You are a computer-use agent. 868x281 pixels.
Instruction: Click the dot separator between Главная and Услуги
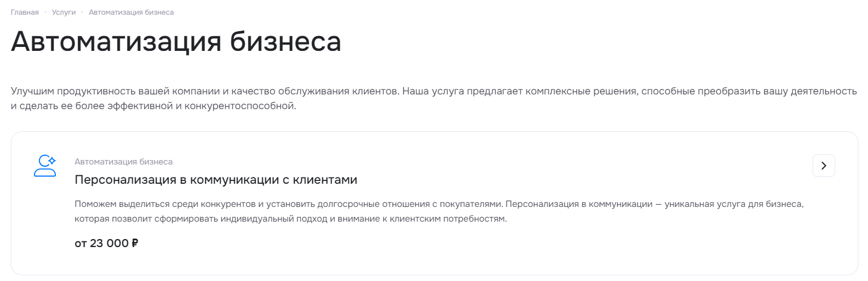(x=45, y=12)
